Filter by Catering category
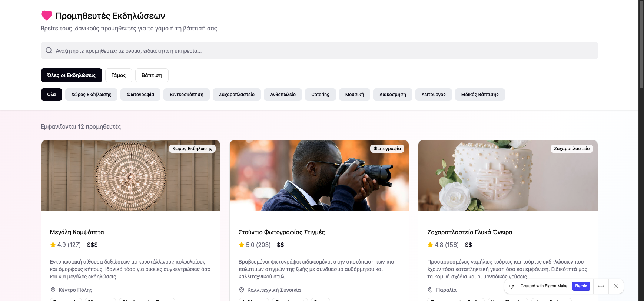The image size is (644, 301). click(320, 95)
